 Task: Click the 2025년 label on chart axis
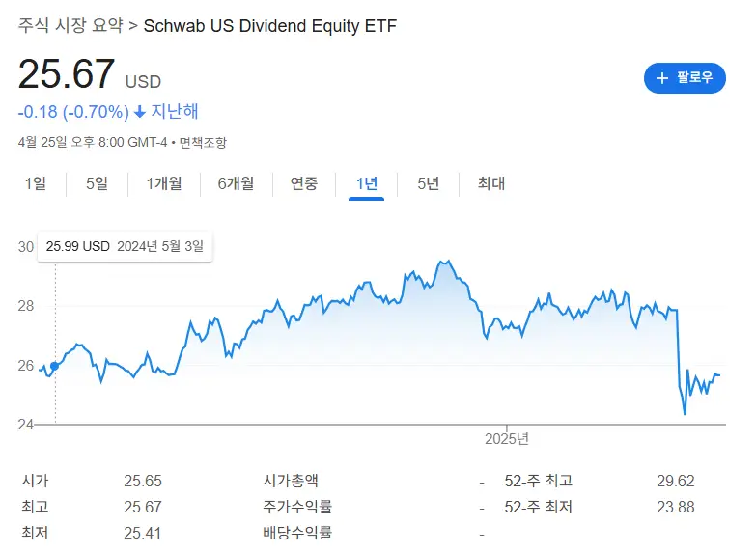point(506,439)
